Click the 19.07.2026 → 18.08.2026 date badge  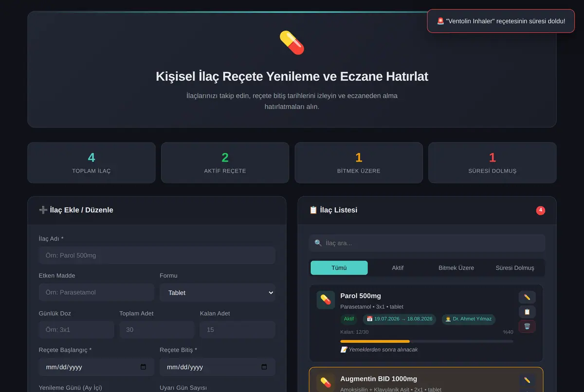[x=399, y=319]
